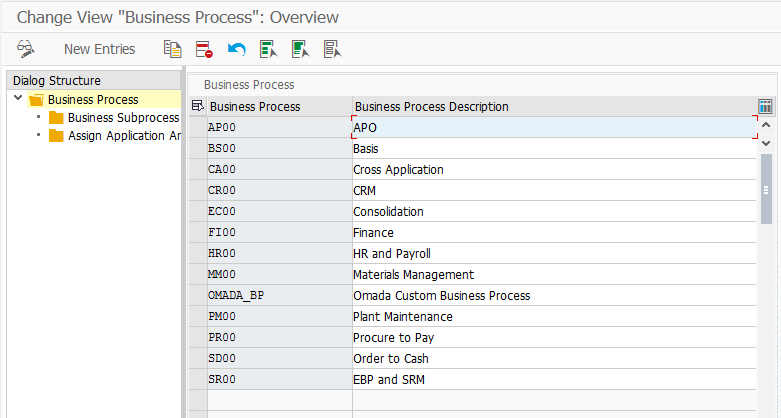Click the Select All icon
781x418 pixels.
click(268, 49)
